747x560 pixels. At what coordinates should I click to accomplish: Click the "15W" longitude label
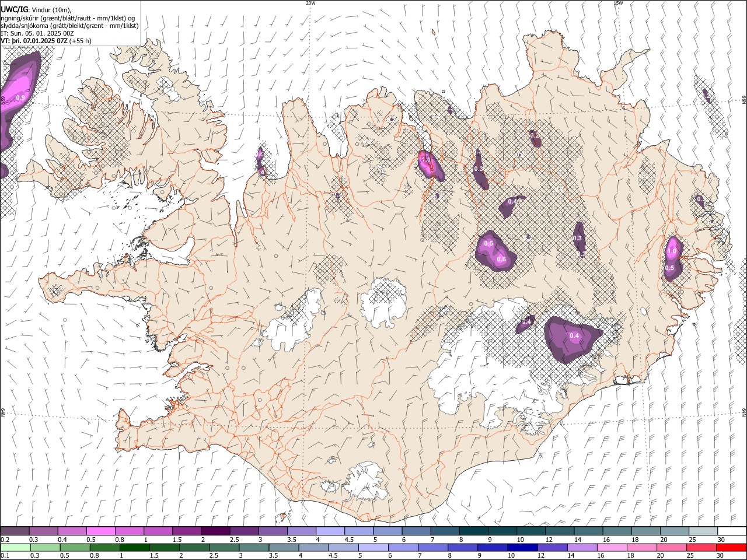tap(618, 3)
